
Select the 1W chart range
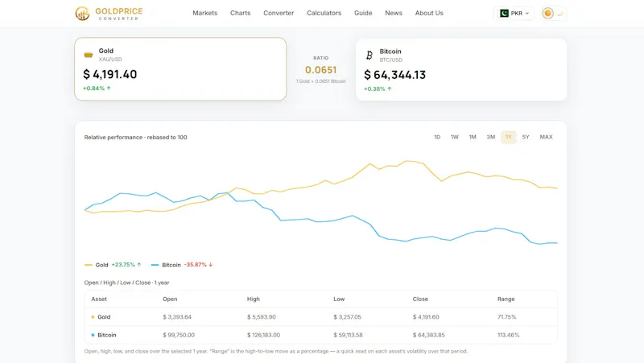pos(454,137)
